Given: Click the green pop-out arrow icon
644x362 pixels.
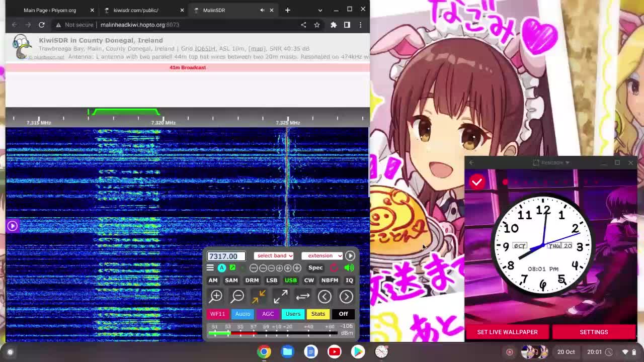Looking at the screenshot, I should [232, 267].
